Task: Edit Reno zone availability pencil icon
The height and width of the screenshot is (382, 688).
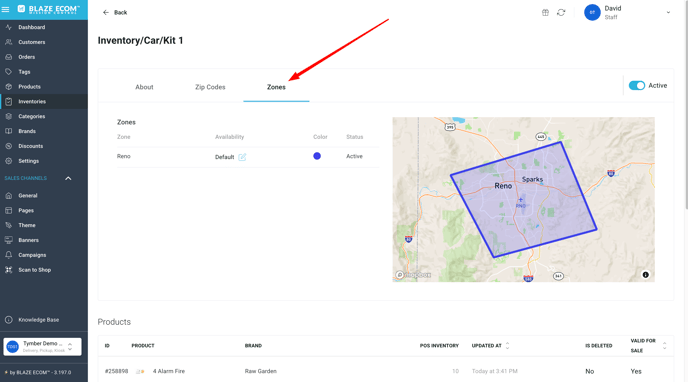Action: pos(242,157)
